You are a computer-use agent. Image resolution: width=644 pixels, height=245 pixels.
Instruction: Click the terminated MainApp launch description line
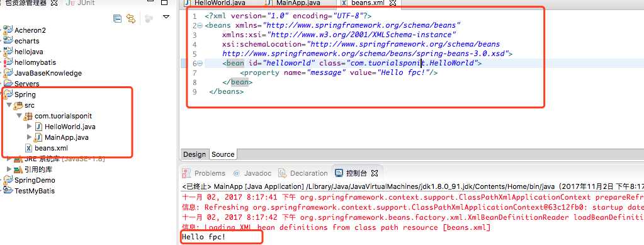pyautogui.click(x=413, y=186)
